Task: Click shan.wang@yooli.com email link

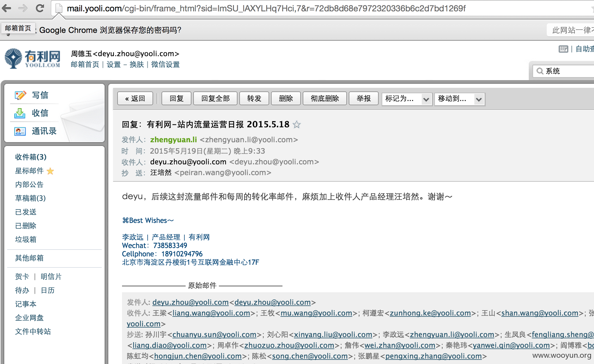Action: pyautogui.click(x=540, y=313)
